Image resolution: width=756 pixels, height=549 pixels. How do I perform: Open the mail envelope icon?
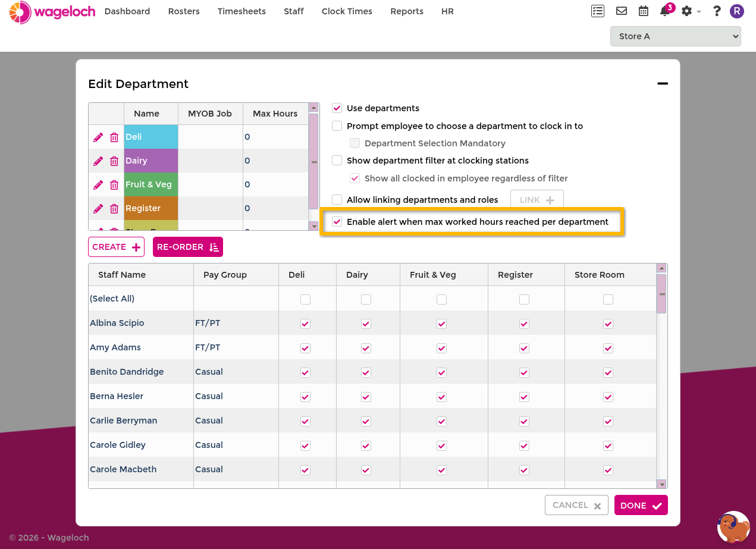[x=622, y=11]
